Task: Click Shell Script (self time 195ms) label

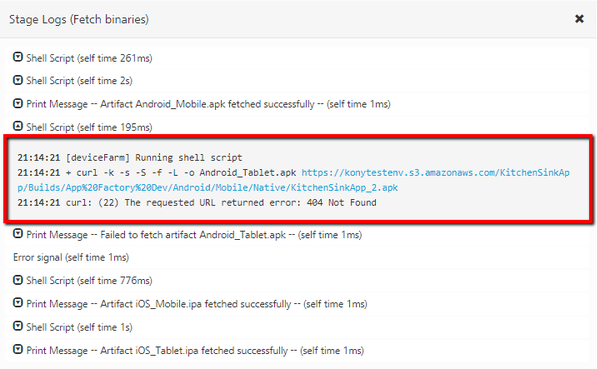Action: click(x=89, y=127)
